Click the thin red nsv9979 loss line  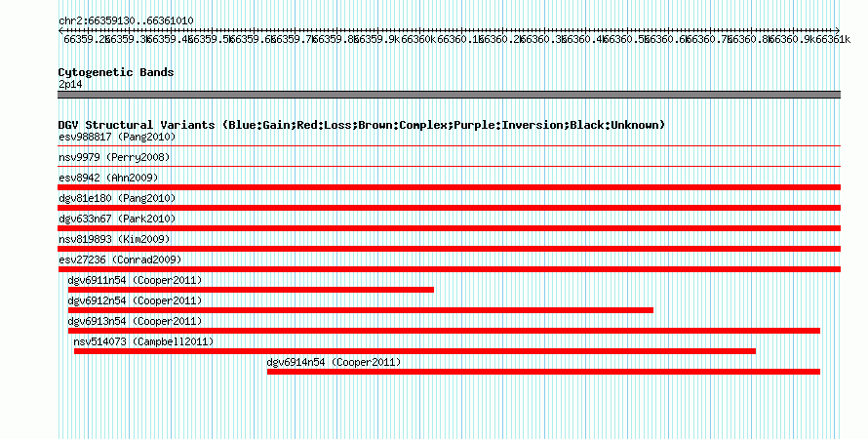449,166
